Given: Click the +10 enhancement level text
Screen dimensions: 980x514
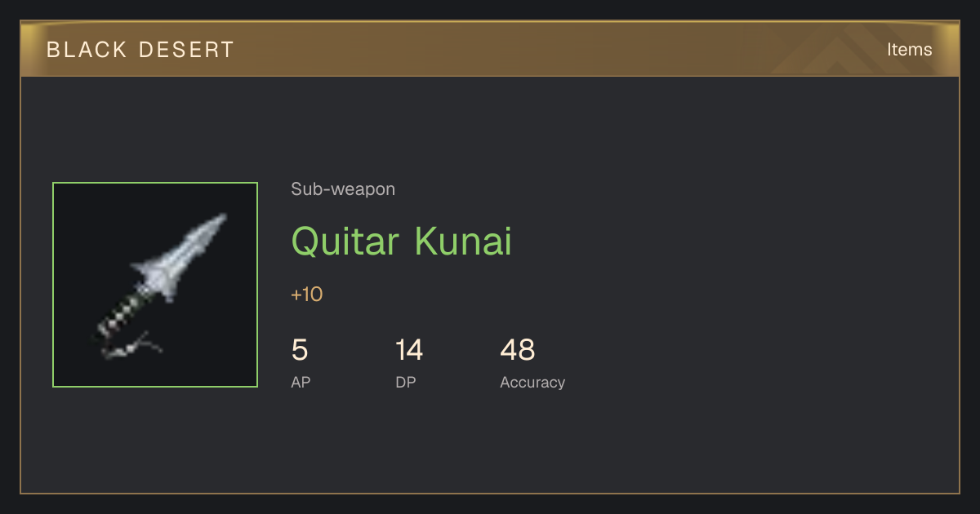Looking at the screenshot, I should pos(307,295).
